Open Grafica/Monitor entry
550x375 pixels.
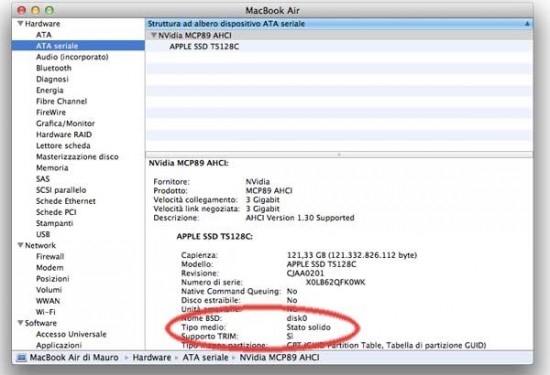click(66, 123)
